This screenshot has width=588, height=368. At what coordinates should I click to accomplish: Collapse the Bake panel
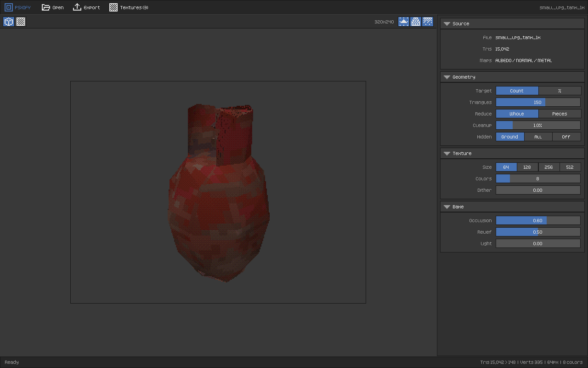(x=447, y=207)
